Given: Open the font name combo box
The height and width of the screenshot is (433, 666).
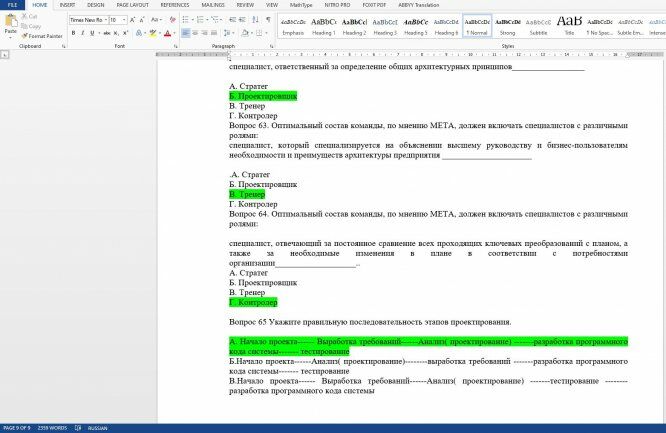Looking at the screenshot, I should 88,20.
